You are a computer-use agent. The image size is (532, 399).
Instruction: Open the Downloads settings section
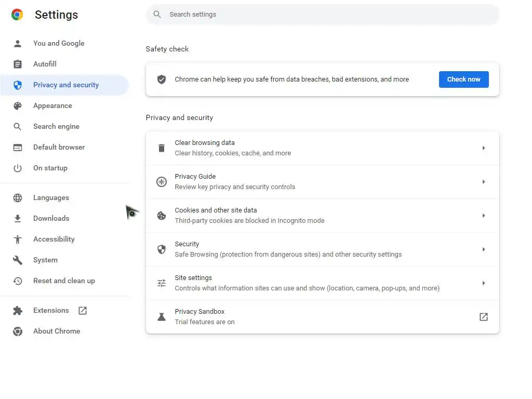pos(51,219)
